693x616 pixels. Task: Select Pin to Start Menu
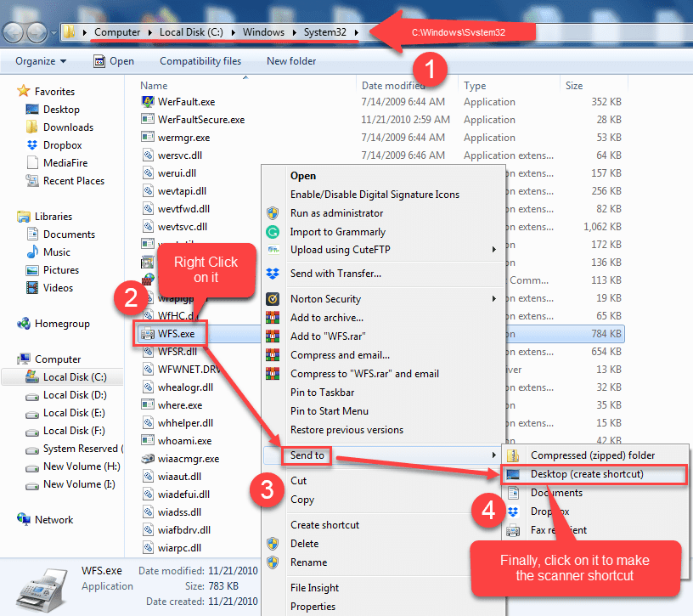pos(330,410)
